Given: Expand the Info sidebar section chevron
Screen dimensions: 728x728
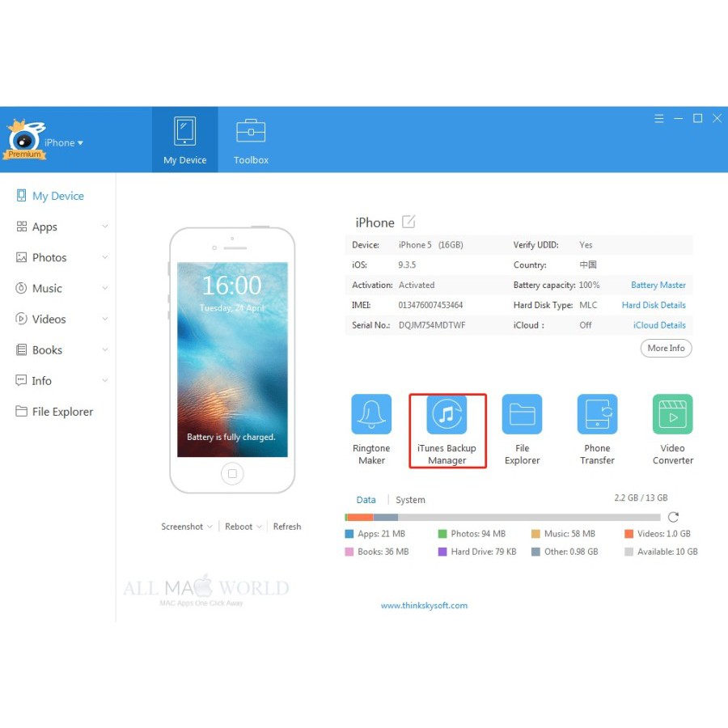Looking at the screenshot, I should tap(105, 380).
